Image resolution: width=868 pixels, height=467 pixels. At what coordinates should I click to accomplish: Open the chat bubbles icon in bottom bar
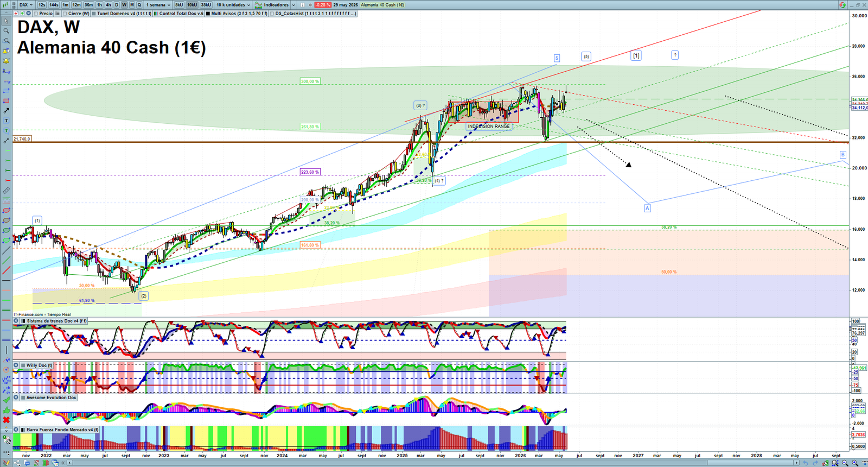[x=27, y=463]
